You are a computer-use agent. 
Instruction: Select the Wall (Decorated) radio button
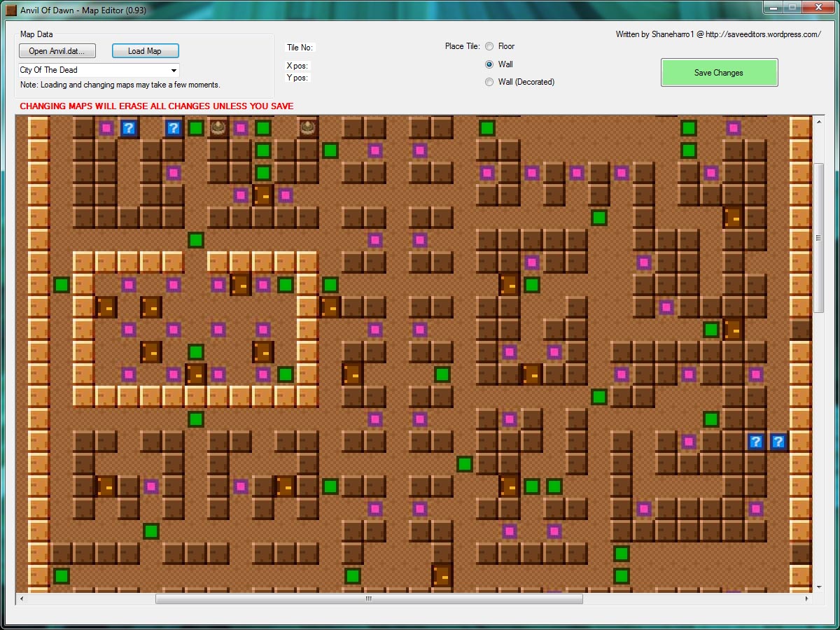pyautogui.click(x=489, y=82)
